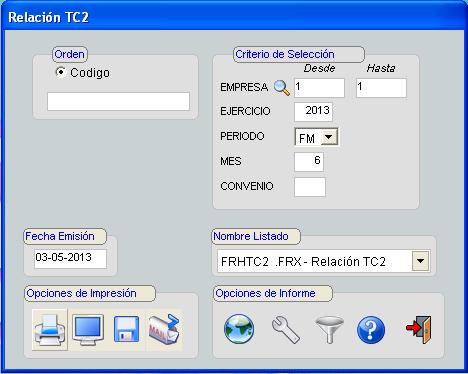Click the floppy disk save icon
The width and height of the screenshot is (468, 374).
click(x=126, y=329)
